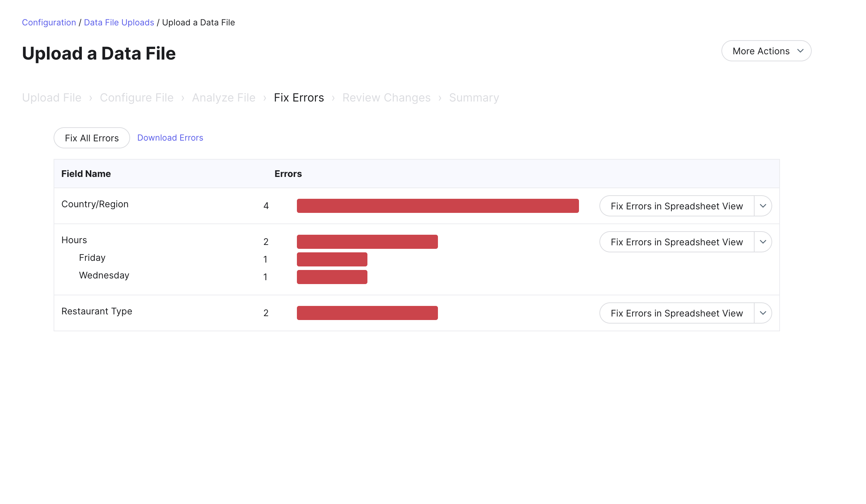
Task: Fix Restaurant Type errors in Spreadsheet View
Action: pyautogui.click(x=677, y=313)
